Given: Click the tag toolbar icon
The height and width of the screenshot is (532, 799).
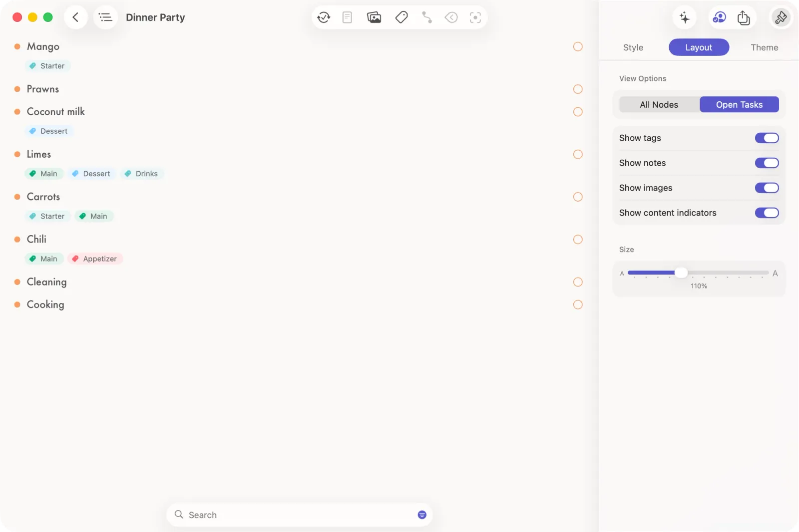Looking at the screenshot, I should (401, 17).
